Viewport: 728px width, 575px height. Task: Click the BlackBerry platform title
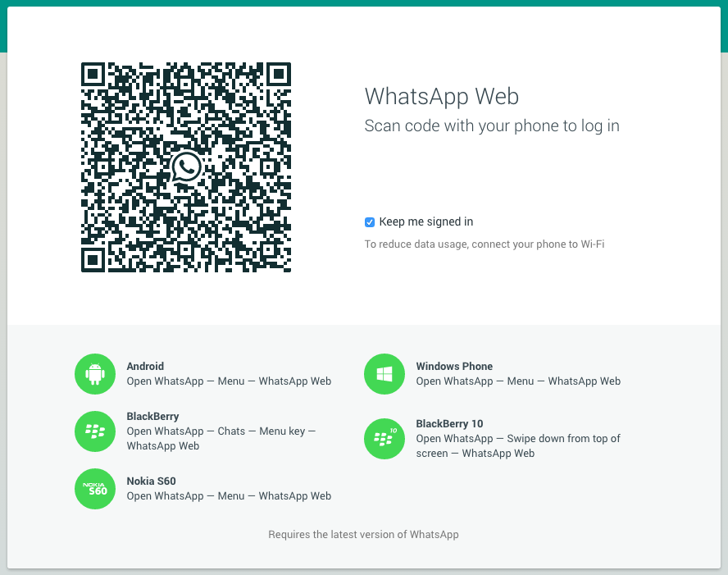(152, 416)
